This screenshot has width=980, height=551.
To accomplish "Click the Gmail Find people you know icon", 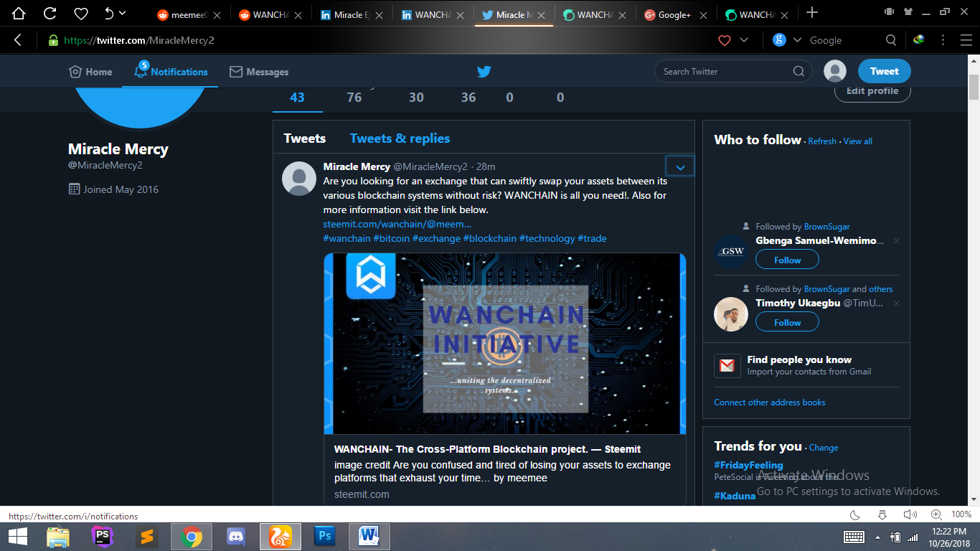I will pyautogui.click(x=727, y=366).
